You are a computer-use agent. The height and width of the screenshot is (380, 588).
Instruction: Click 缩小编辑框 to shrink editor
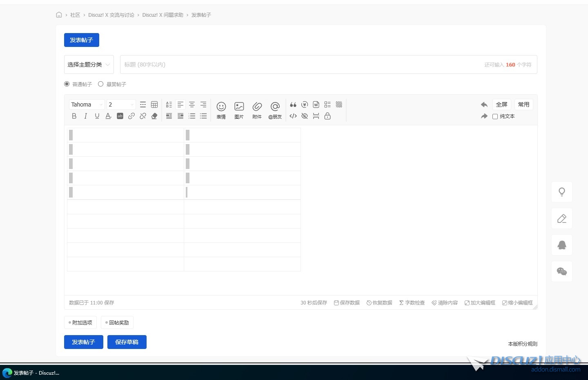(x=517, y=303)
